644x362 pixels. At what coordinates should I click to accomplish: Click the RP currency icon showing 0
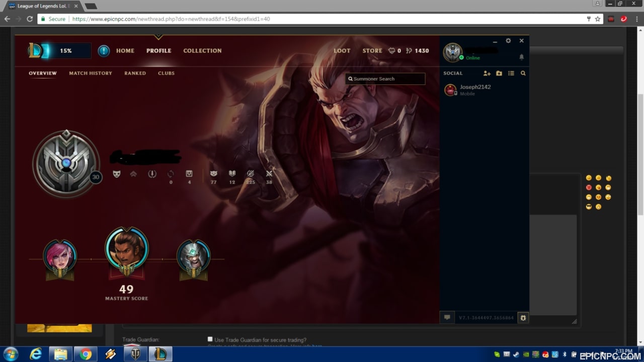[392, 51]
